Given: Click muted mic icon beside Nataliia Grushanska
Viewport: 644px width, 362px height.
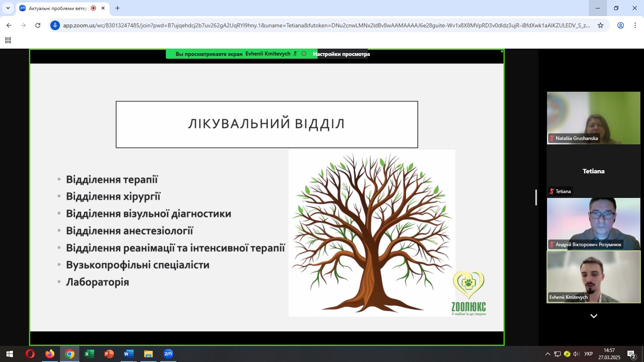Looking at the screenshot, I should 552,138.
